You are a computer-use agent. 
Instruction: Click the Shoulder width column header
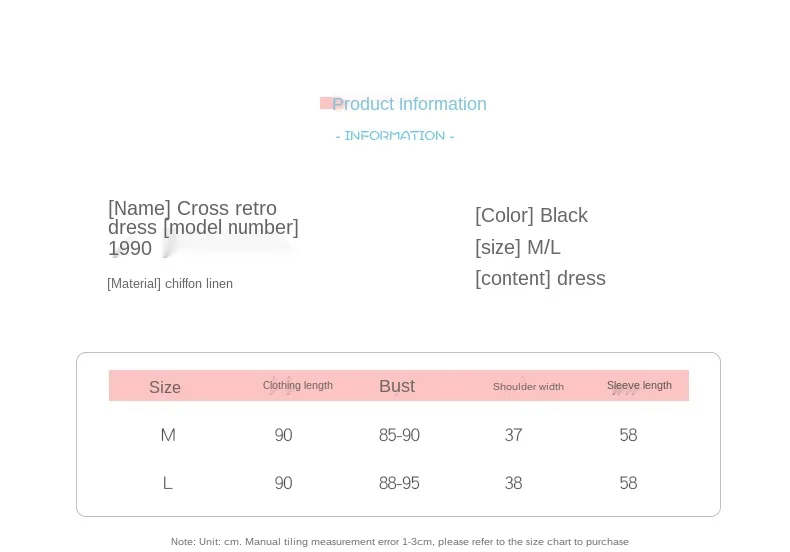528,386
